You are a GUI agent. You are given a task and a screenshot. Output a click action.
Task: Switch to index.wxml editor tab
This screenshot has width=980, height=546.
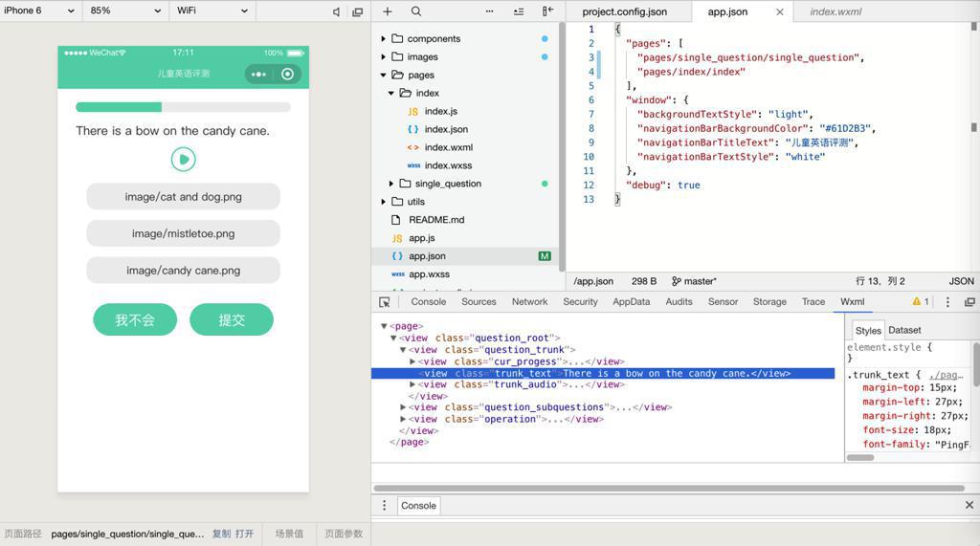(835, 11)
